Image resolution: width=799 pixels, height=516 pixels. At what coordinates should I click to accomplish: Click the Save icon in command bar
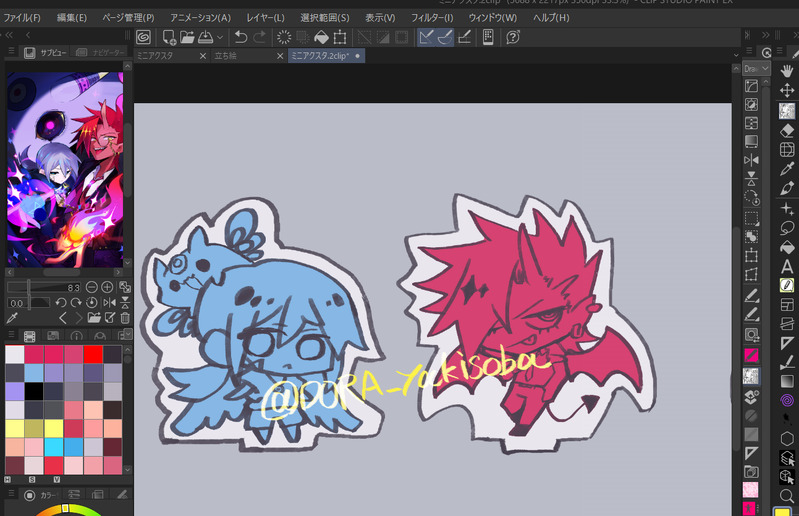[x=205, y=37]
